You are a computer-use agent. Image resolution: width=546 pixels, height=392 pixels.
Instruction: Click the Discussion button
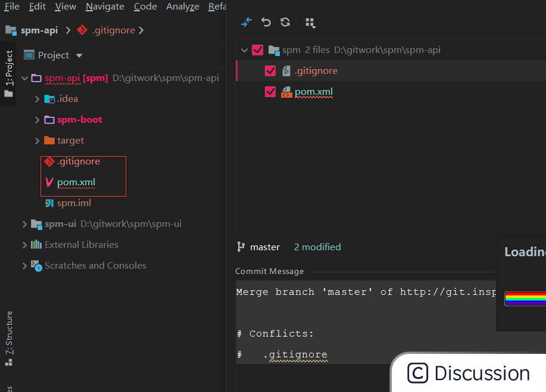point(469,373)
